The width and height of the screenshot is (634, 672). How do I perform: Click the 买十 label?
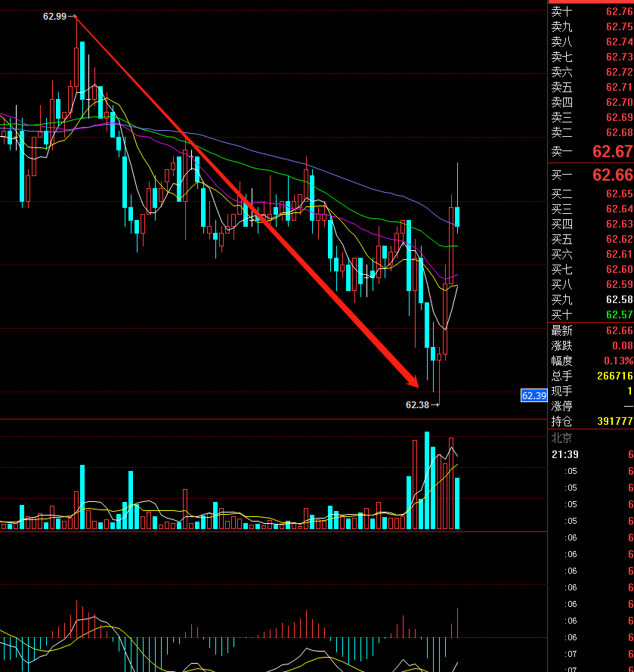(x=561, y=314)
